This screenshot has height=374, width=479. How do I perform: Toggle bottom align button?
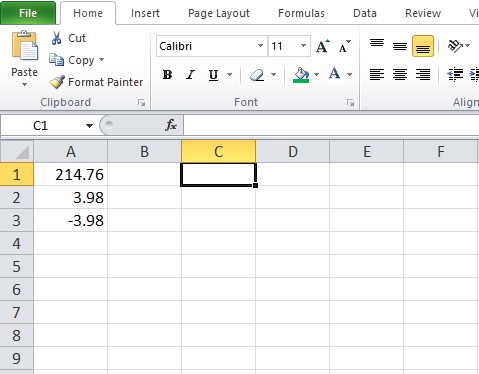click(x=423, y=46)
